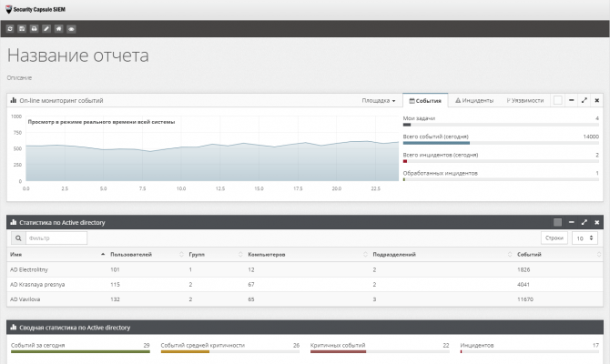Select the AD Vavilova row

click(305, 299)
